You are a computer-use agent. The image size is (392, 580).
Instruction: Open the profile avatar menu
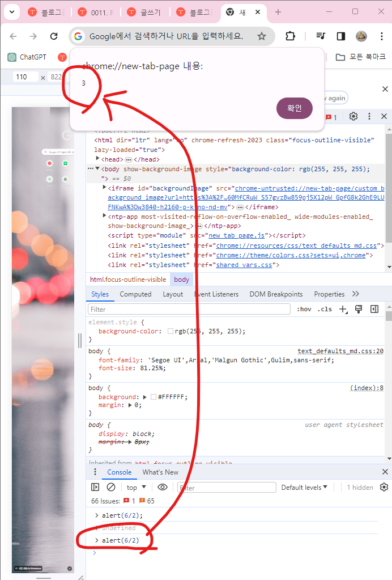[x=361, y=36]
